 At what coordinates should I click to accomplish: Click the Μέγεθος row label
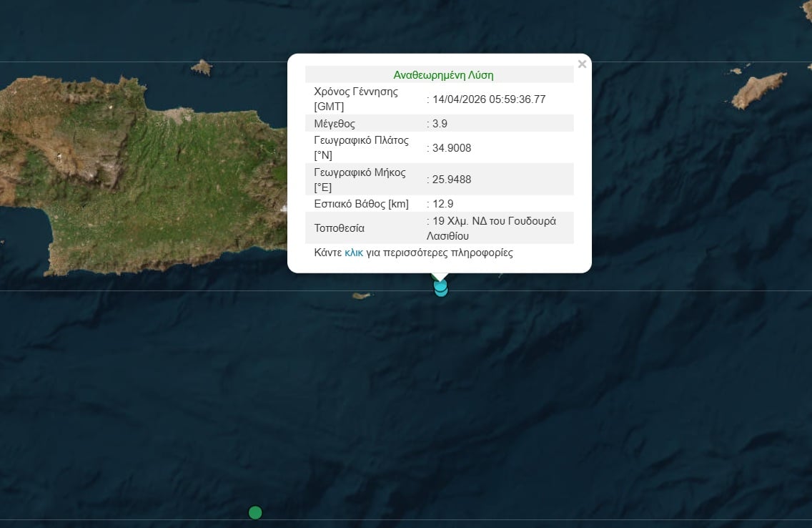point(335,123)
